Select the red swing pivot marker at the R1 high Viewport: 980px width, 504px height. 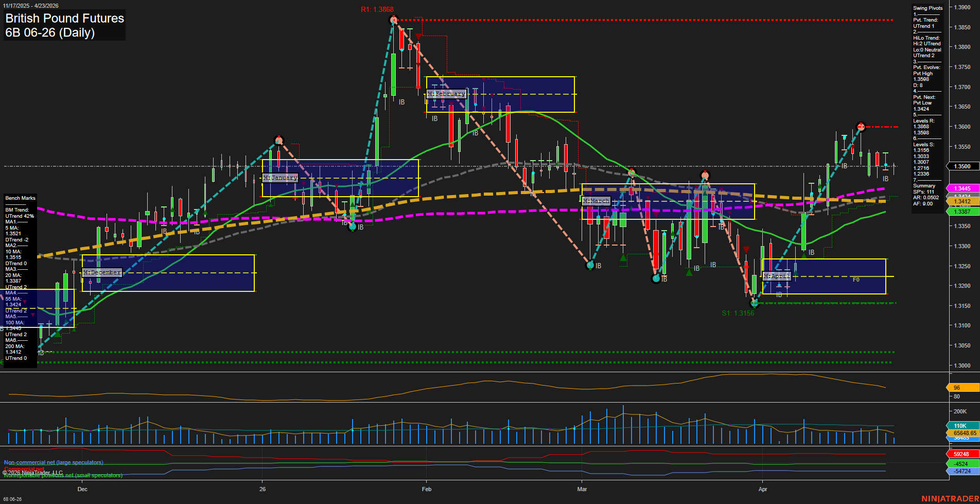pyautogui.click(x=394, y=20)
